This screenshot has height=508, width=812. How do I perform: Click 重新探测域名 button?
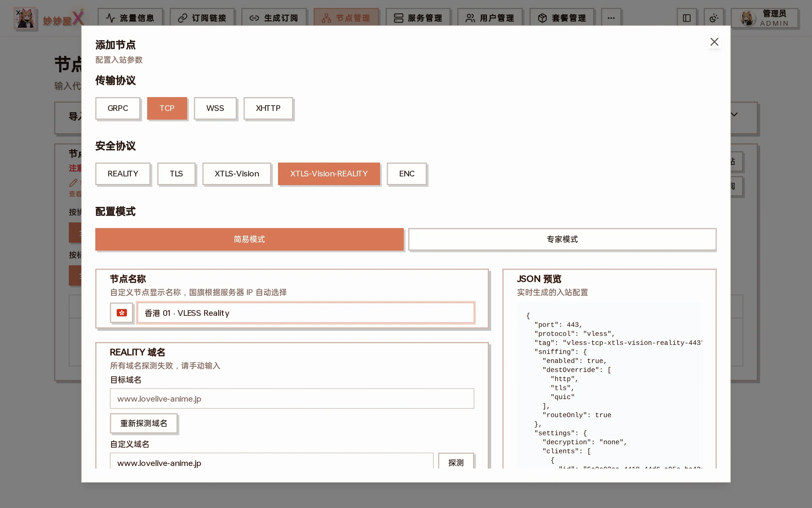(144, 423)
